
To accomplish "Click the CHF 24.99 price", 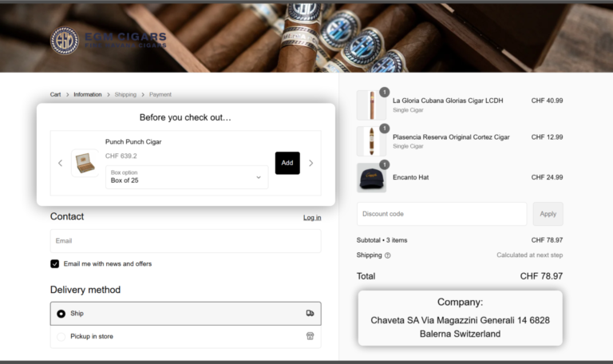I will tap(547, 177).
